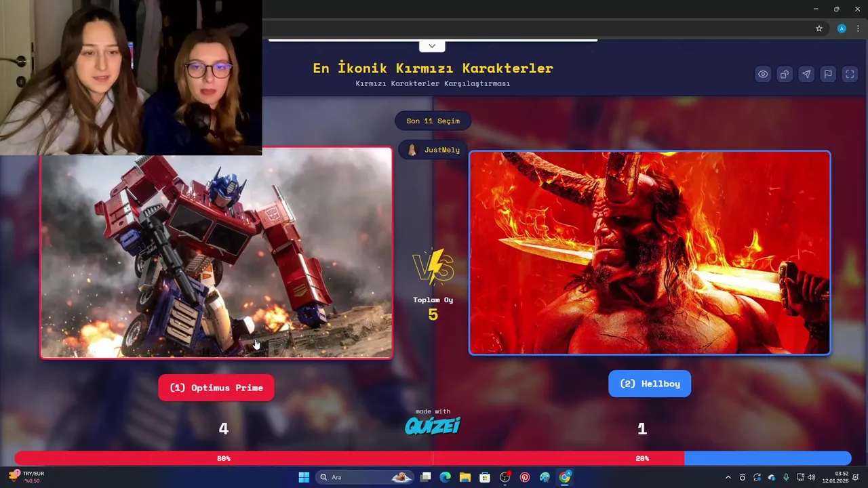Switch to Chrome in the taskbar
The height and width of the screenshot is (488, 868).
pyautogui.click(x=565, y=477)
